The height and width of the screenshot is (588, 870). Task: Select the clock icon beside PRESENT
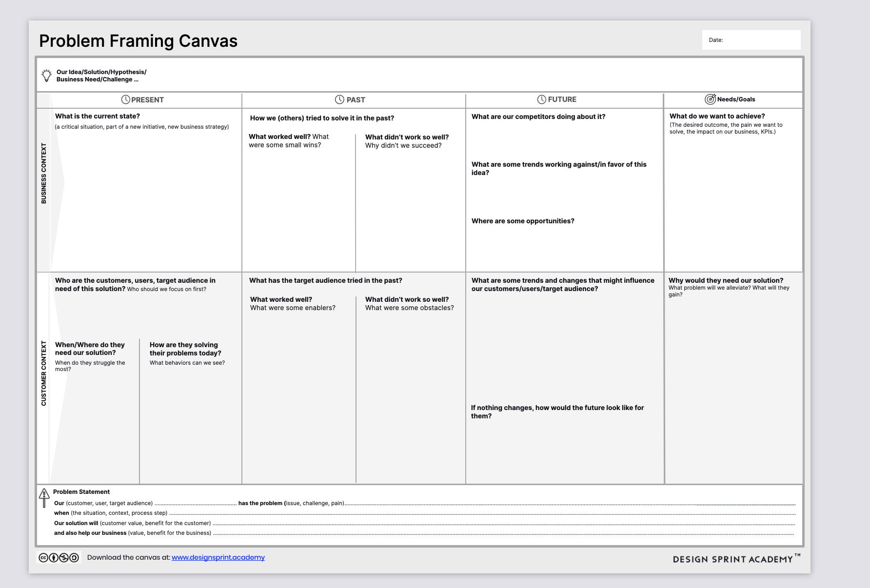click(126, 99)
